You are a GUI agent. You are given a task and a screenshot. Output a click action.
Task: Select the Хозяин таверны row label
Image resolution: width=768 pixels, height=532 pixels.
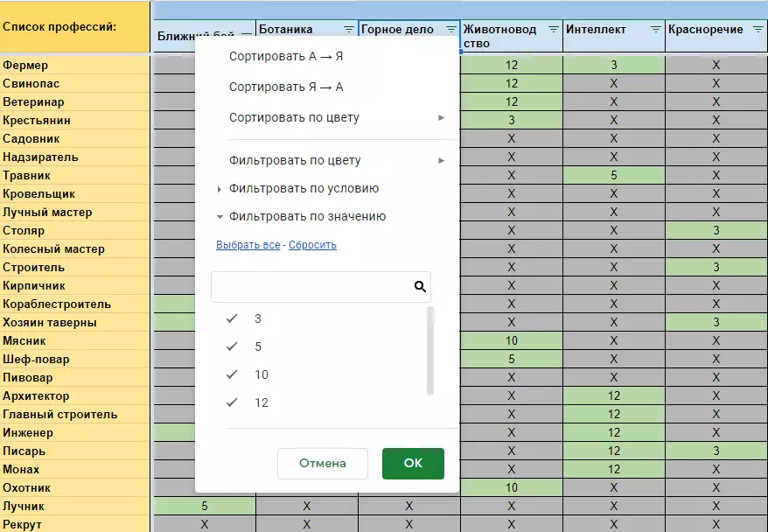pos(75,322)
